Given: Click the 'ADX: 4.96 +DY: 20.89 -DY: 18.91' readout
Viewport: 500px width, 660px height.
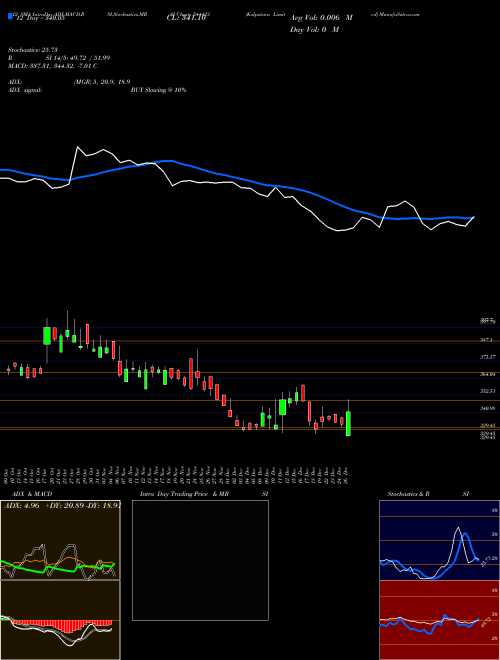Looking at the screenshot, I should coord(61,505).
